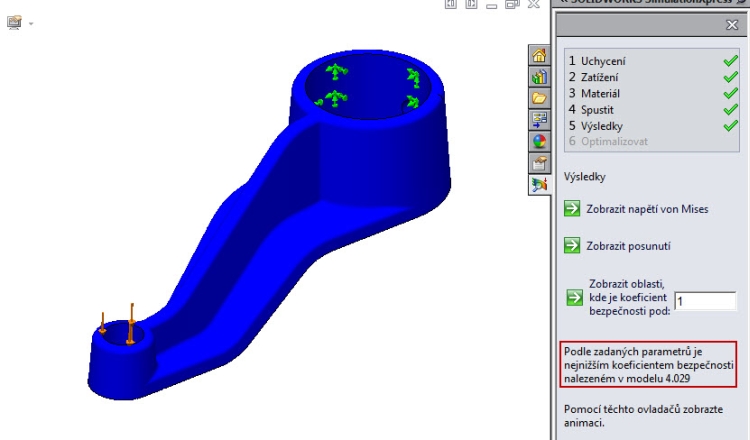Click the Zobrazit posunutí text

coord(629,246)
